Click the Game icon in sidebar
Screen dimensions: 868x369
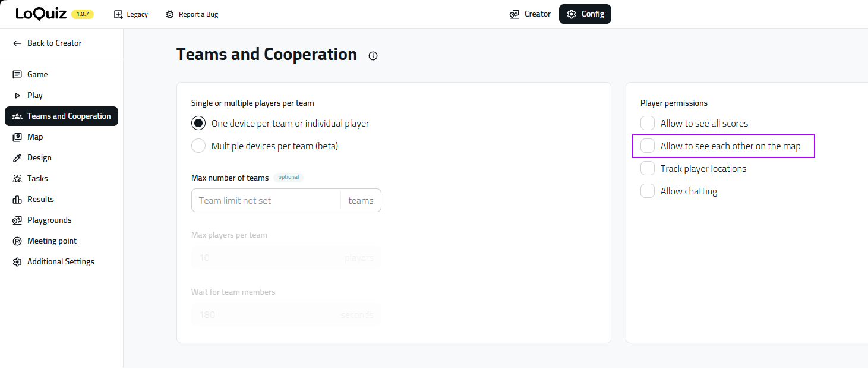17,74
